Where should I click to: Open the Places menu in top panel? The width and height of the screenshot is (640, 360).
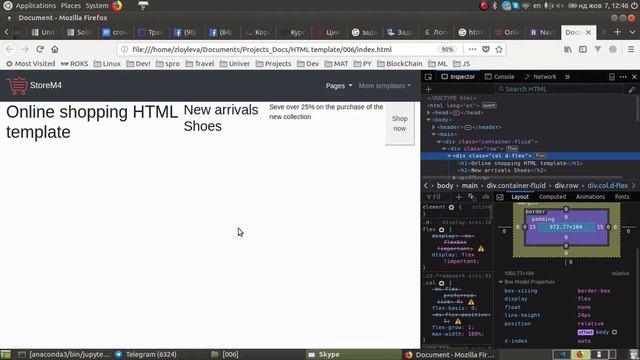coord(71,6)
